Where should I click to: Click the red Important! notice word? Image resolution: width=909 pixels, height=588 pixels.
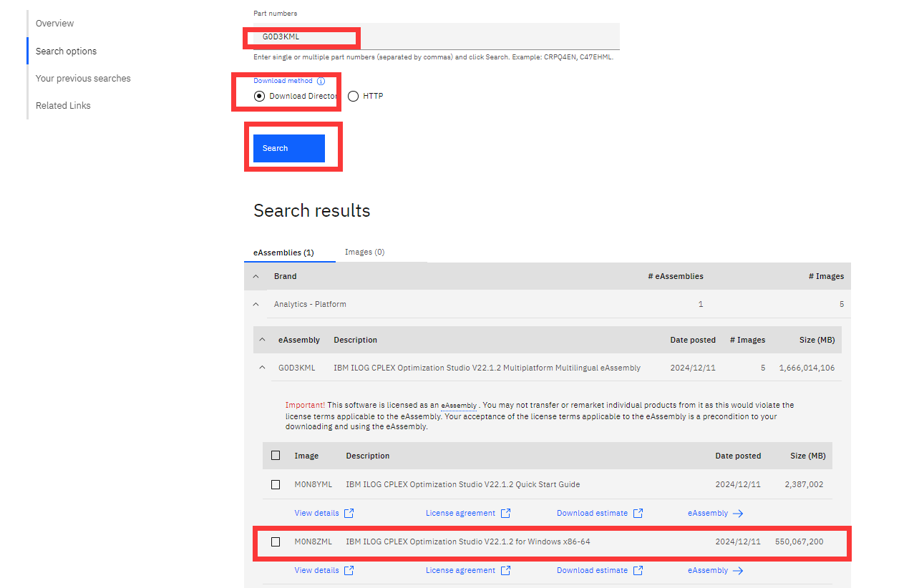(x=305, y=405)
